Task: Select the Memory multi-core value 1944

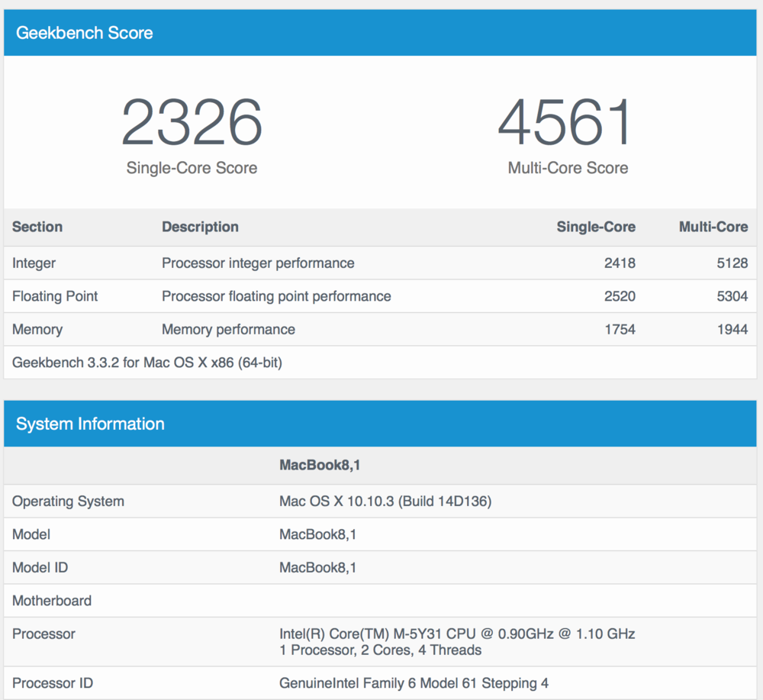Action: [x=732, y=330]
